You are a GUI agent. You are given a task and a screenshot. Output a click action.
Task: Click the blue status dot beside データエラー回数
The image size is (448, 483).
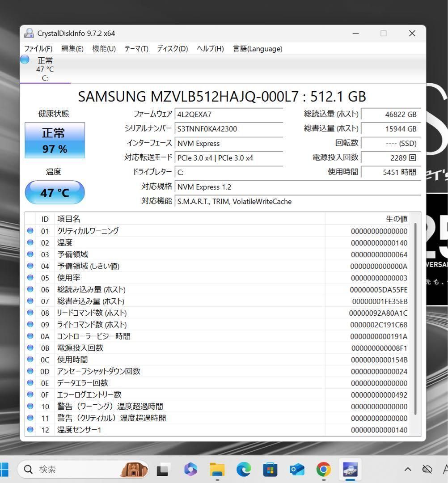pyautogui.click(x=30, y=383)
